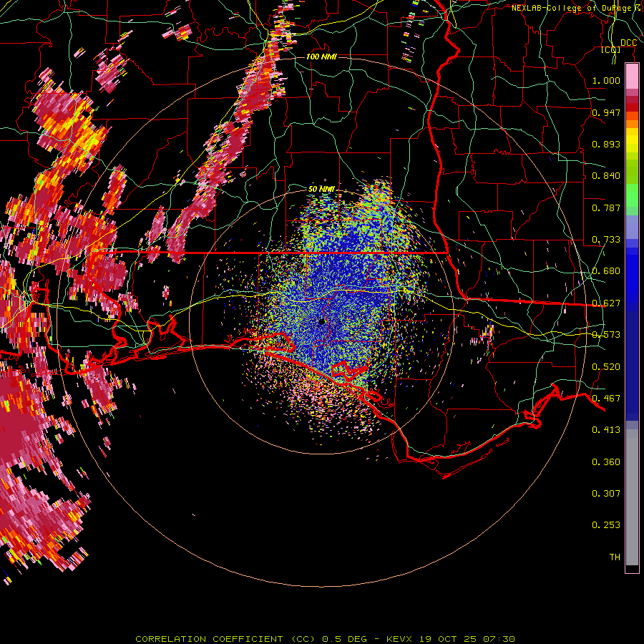The height and width of the screenshot is (644, 644).
Task: Click the TH label on the scale
Action: click(x=615, y=557)
